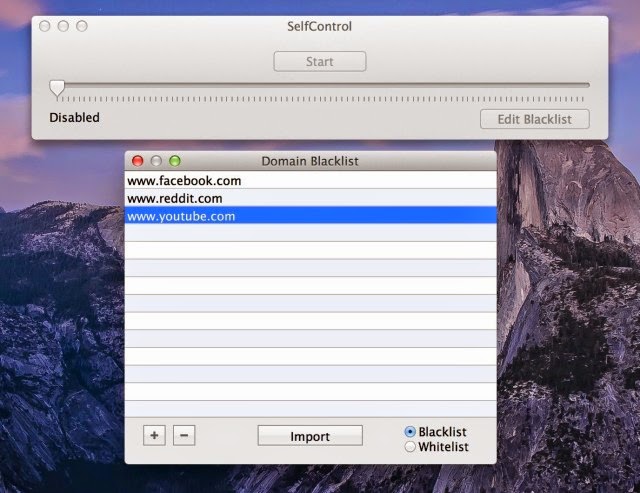This screenshot has height=493, width=640.
Task: Click the SelfControl window close button
Action: [x=44, y=26]
